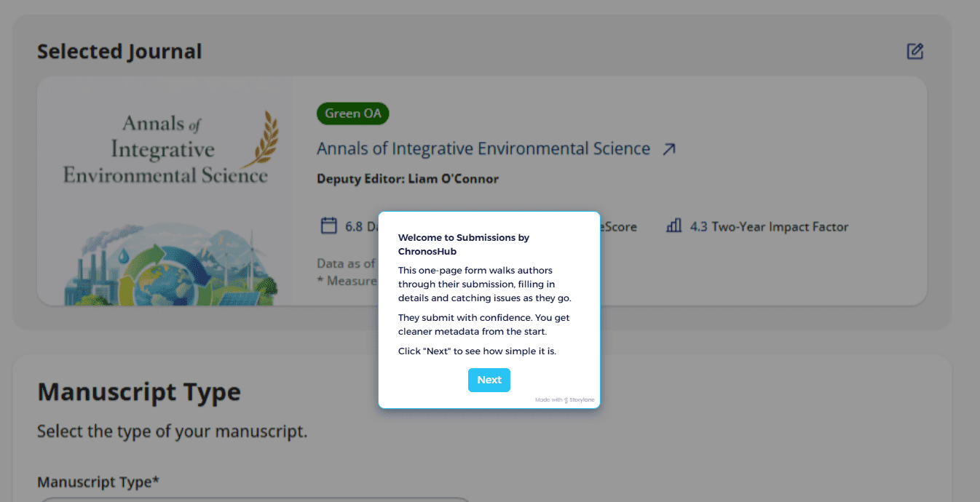Open the Manuscript Type dropdown field
Viewport: 980px width, 502px height.
click(x=255, y=499)
